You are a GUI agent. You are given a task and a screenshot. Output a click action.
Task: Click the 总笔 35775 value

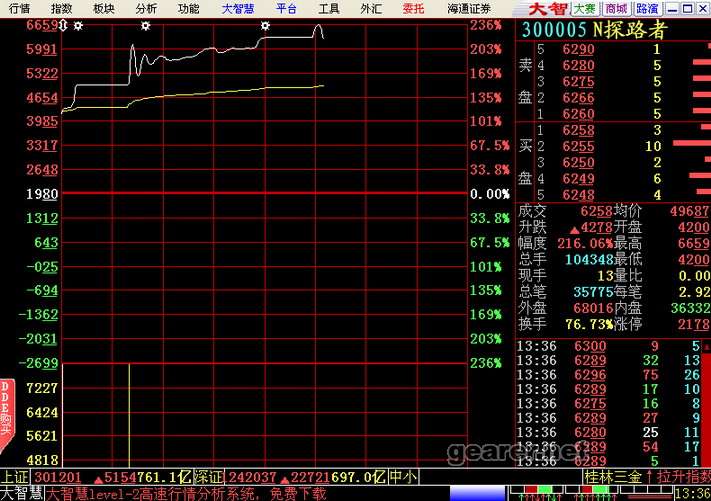[x=593, y=292]
